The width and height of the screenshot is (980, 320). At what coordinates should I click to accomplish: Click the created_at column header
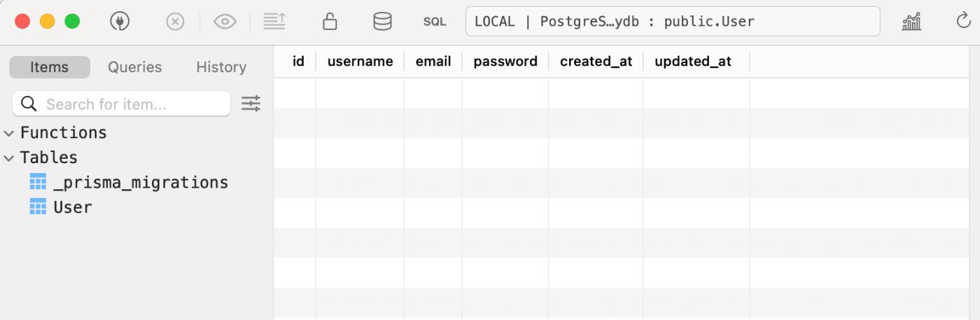(596, 62)
